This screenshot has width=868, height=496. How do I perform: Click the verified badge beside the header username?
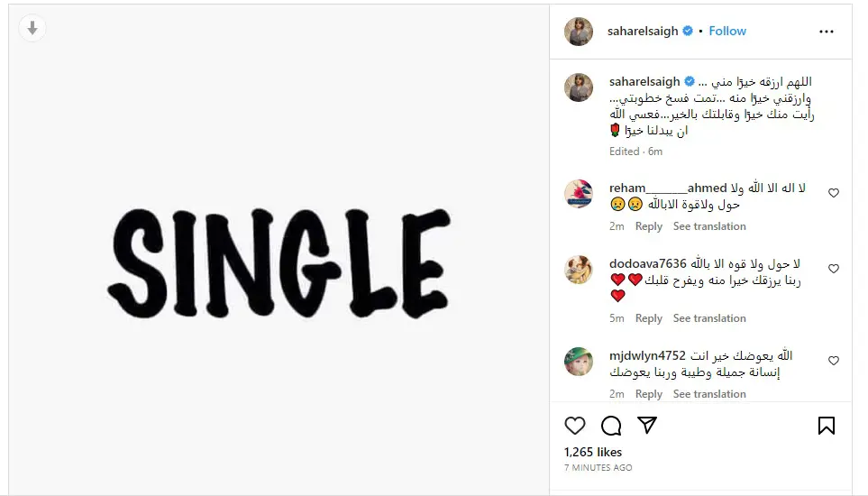tap(688, 31)
